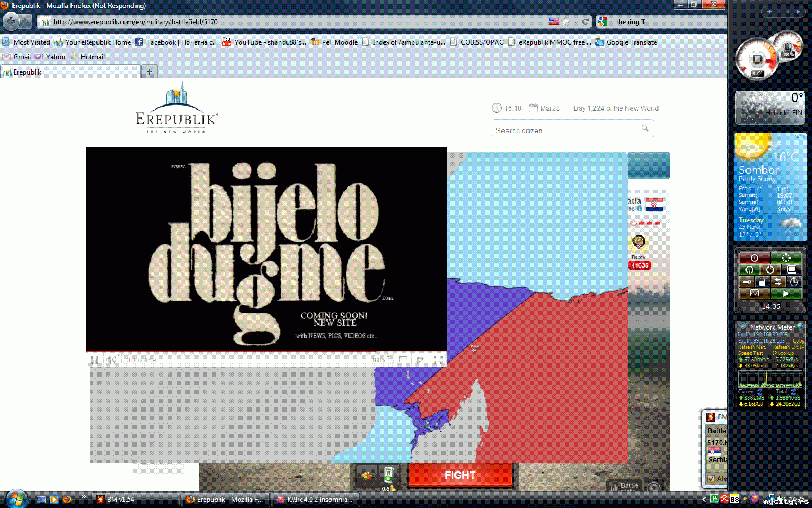Click the clock timer icon in control gadget
Image resolution: width=812 pixels, height=508 pixels.
click(794, 282)
